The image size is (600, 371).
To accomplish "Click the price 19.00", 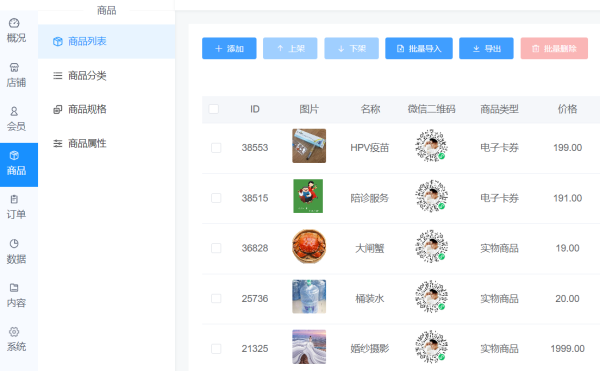I will click(x=567, y=248).
